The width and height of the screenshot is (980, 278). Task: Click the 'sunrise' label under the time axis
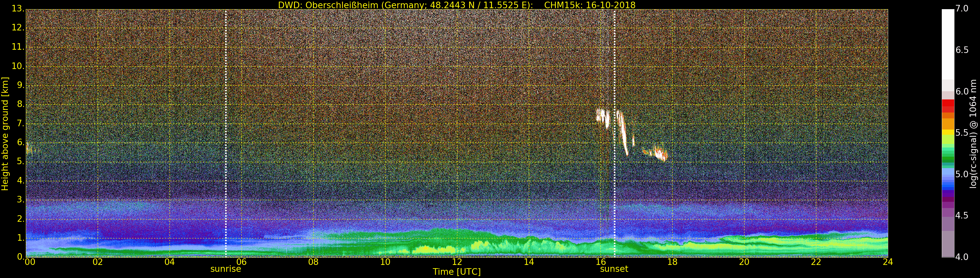[x=226, y=269]
